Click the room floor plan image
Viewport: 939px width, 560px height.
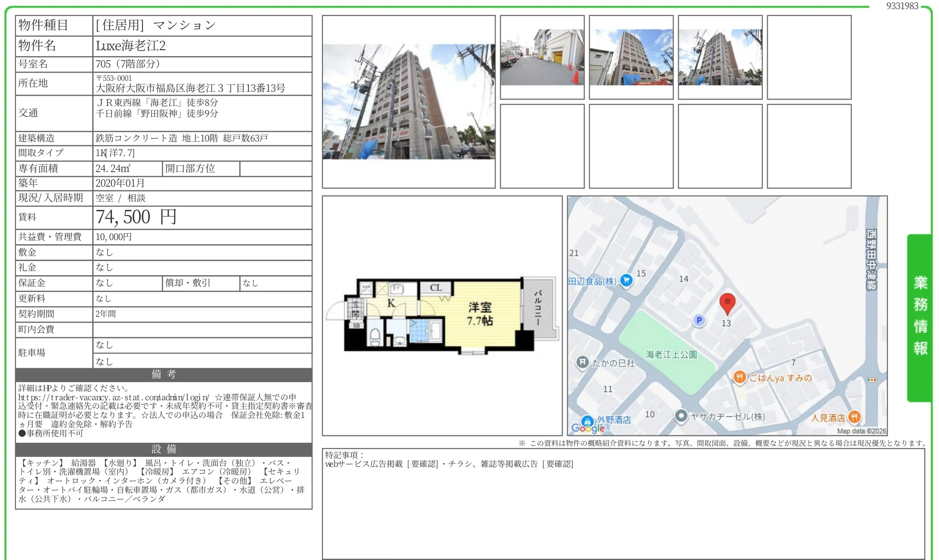[442, 316]
